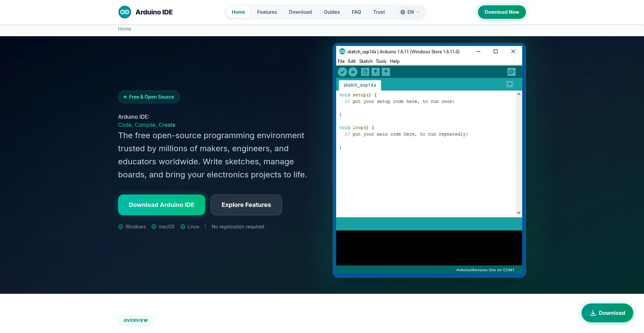Click the Arduino icon in the IDE title bar
This screenshot has height=333, width=644.
pyautogui.click(x=342, y=51)
